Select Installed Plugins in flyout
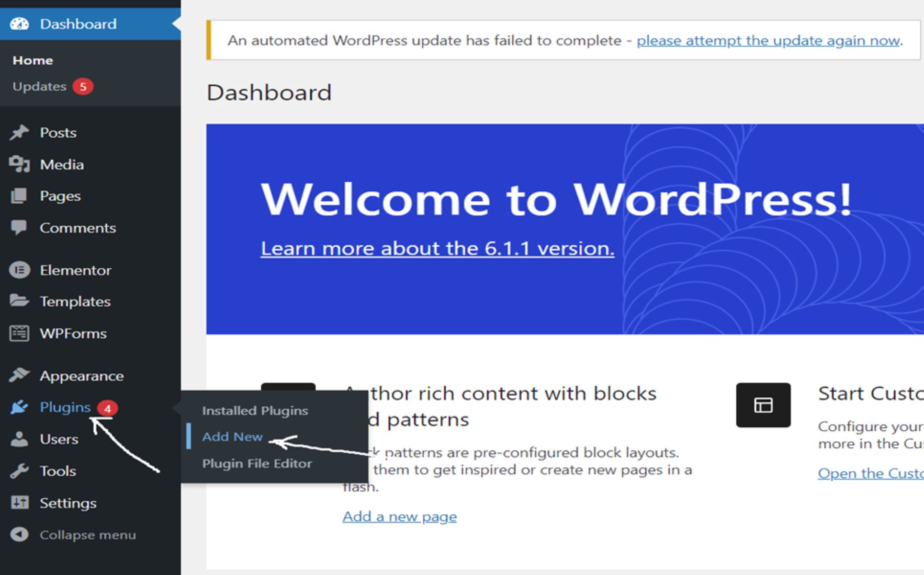This screenshot has width=924, height=575. tap(255, 411)
